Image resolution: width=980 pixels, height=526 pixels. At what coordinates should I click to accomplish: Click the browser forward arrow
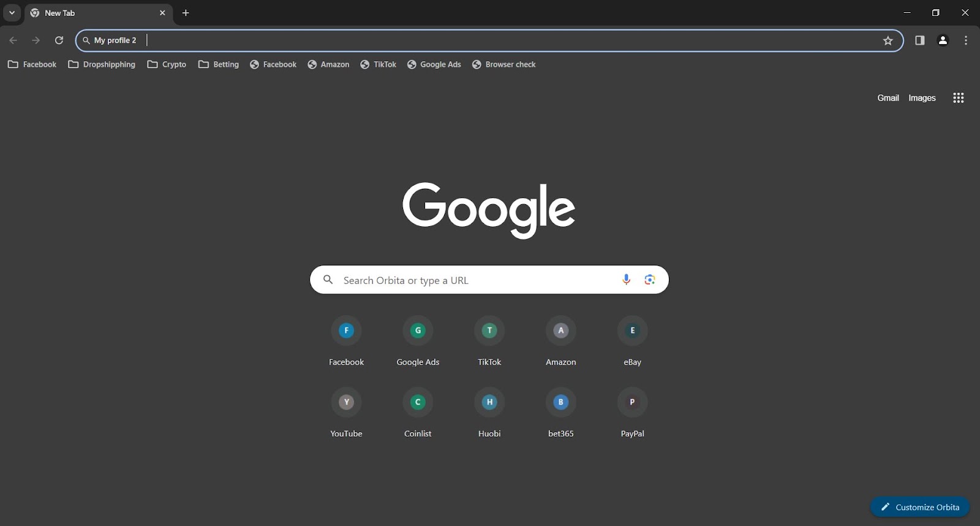tap(36, 40)
